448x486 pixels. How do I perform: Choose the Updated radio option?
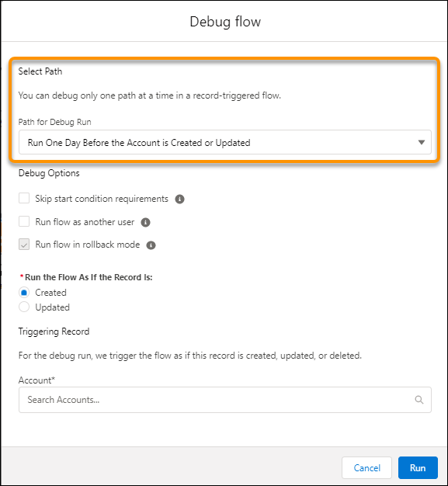(24, 307)
